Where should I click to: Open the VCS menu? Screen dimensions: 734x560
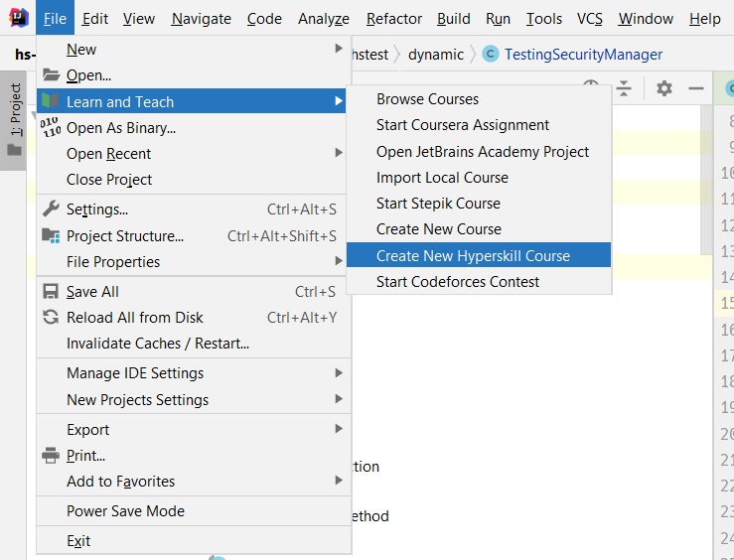[x=589, y=18]
